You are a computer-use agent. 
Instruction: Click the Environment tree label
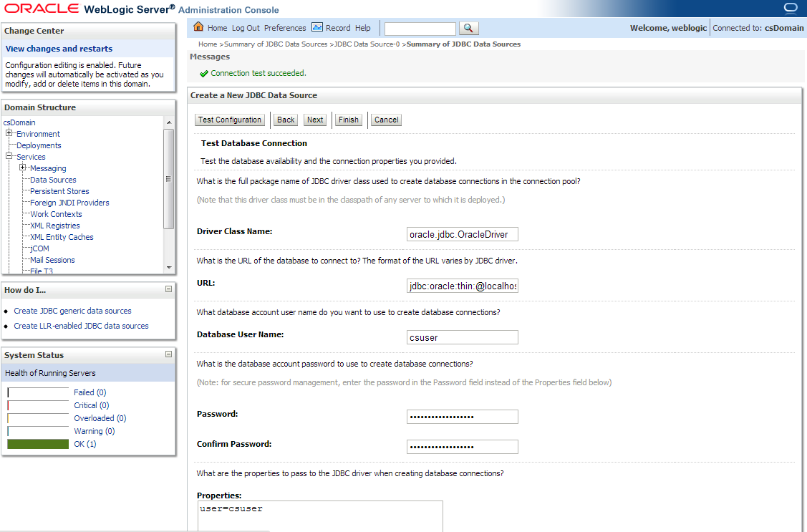click(x=38, y=135)
